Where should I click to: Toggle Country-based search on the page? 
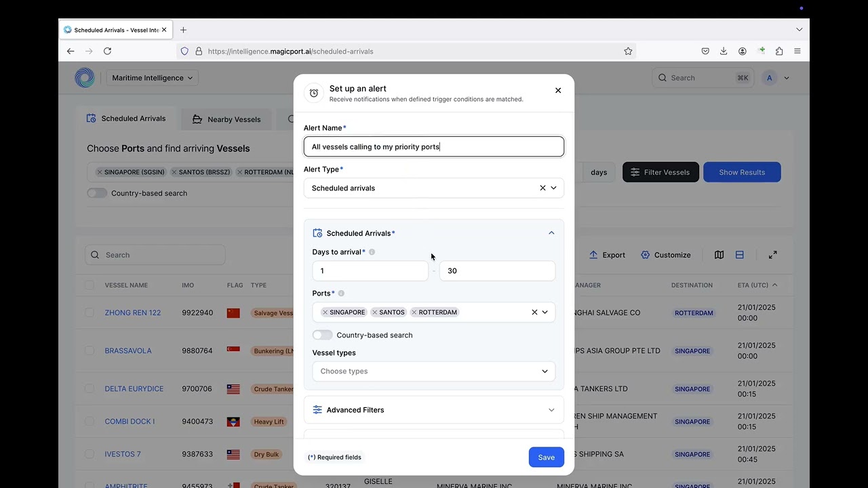click(x=97, y=193)
